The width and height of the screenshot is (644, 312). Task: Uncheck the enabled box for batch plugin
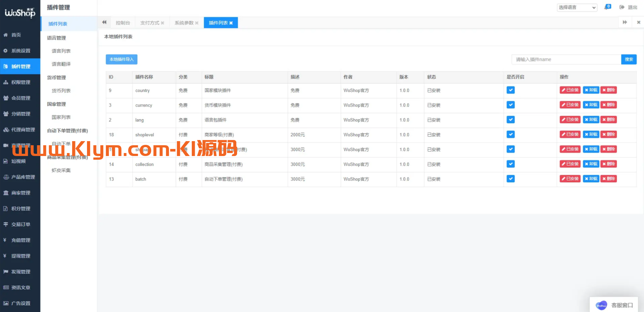(x=511, y=179)
